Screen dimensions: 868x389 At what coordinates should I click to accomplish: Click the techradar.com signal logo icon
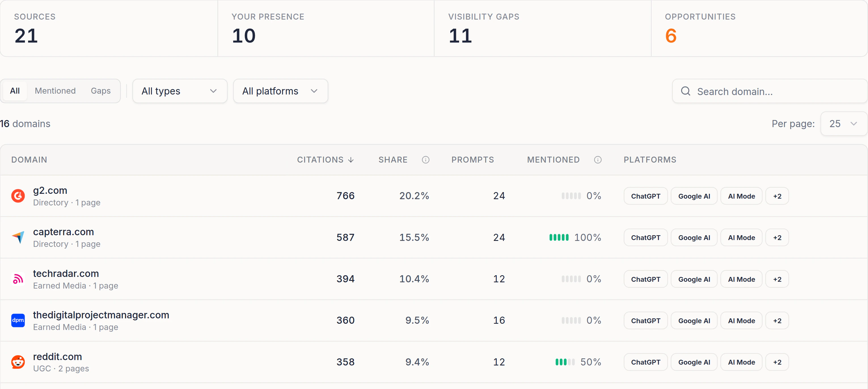18,279
